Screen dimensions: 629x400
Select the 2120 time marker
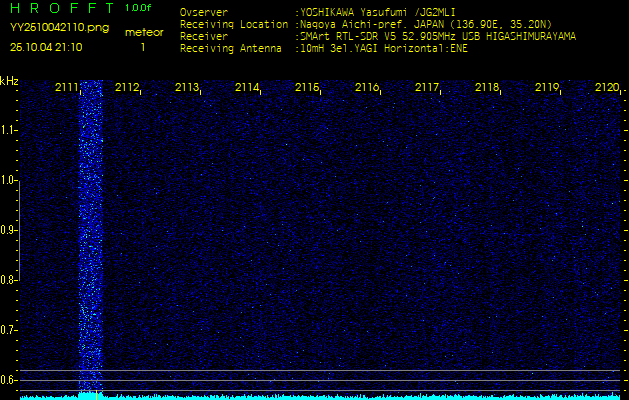tap(606, 88)
